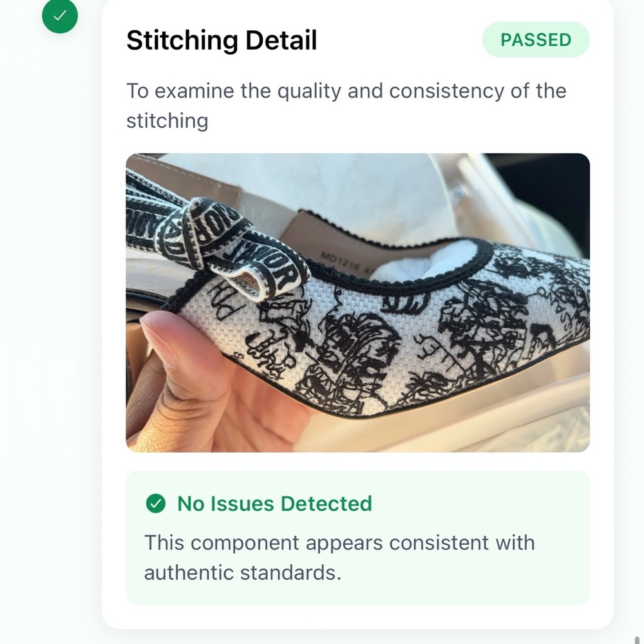
Task: Click the 'authentic standards.' text line
Action: click(x=243, y=573)
